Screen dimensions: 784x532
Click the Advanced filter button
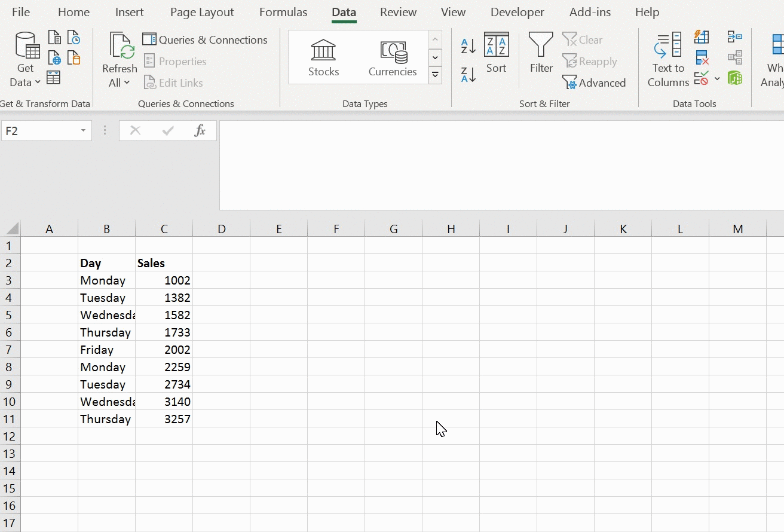tap(595, 83)
